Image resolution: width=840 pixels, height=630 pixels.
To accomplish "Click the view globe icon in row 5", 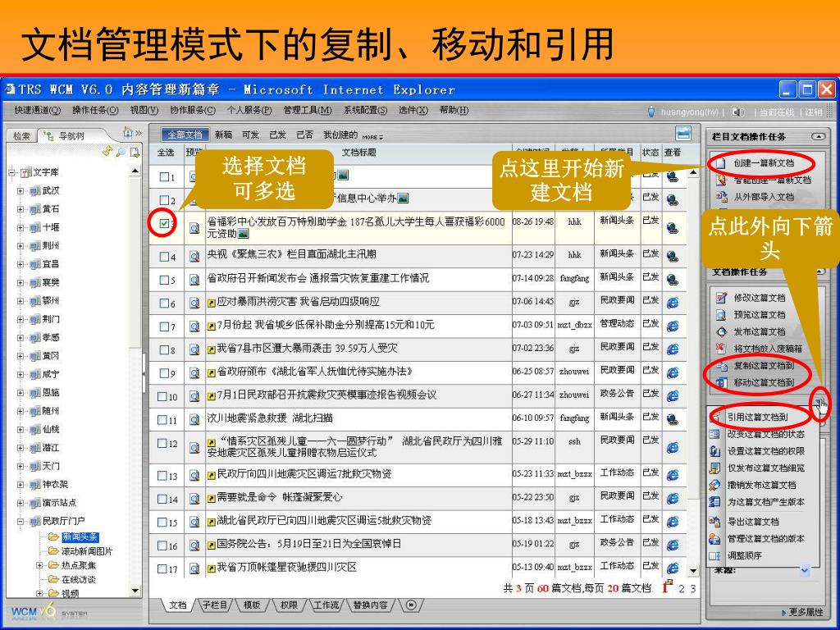I will point(673,280).
